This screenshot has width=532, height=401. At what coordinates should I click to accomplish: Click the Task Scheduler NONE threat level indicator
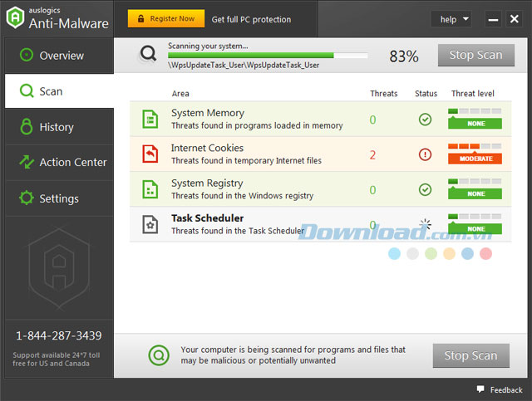[x=475, y=224]
